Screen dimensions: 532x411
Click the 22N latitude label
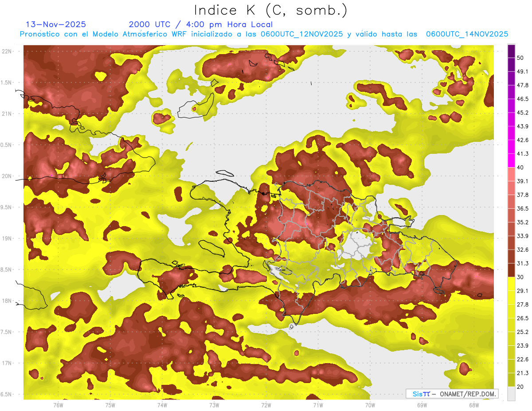pyautogui.click(x=7, y=51)
